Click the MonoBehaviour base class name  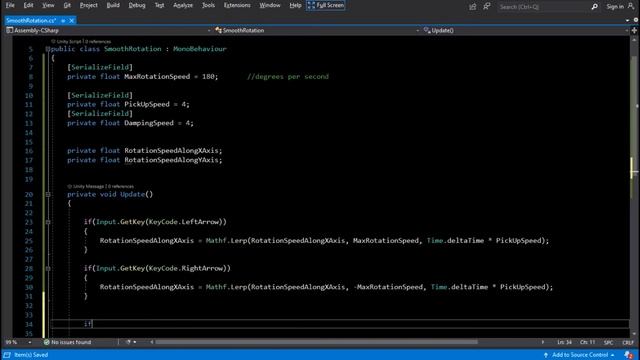pos(200,49)
